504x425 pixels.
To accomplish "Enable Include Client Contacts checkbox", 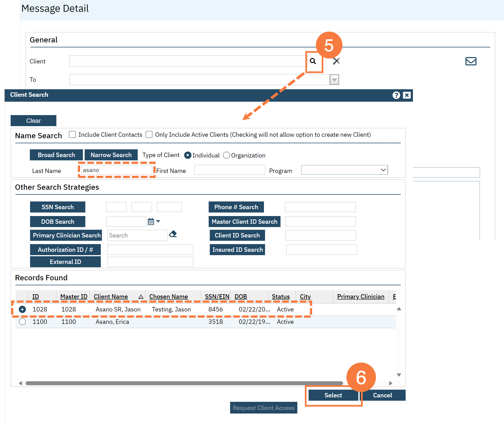I will coord(72,135).
